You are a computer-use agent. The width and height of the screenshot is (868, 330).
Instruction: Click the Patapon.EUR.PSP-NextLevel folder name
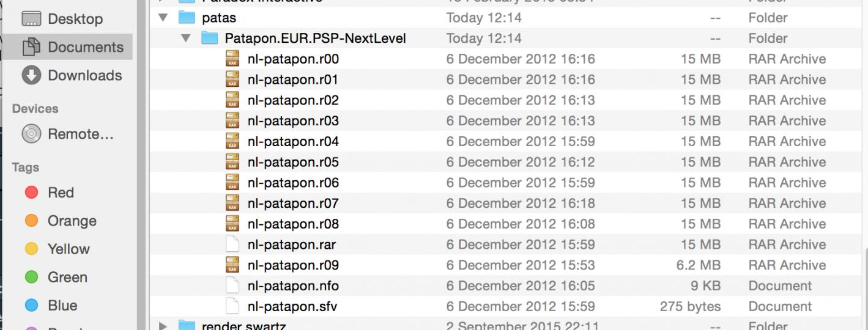click(316, 38)
